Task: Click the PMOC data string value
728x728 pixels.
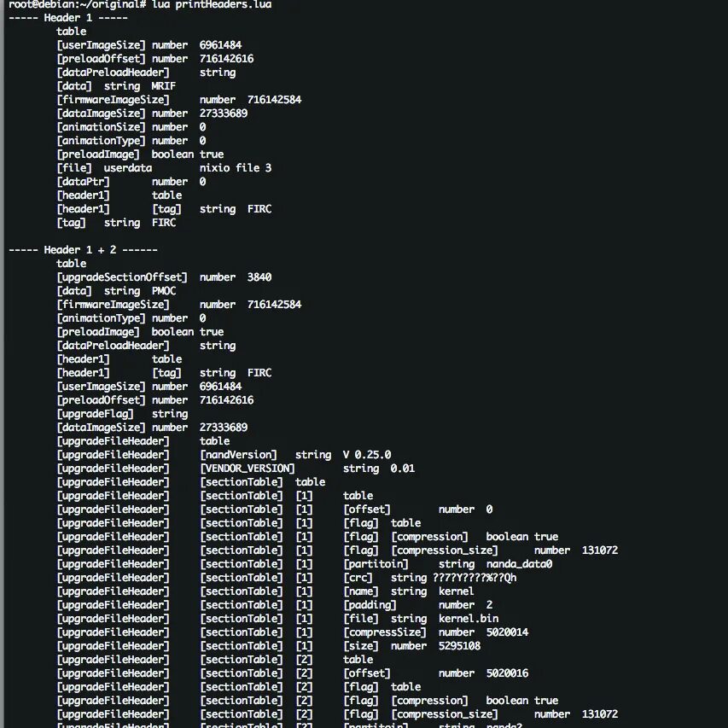Action: pos(164,291)
